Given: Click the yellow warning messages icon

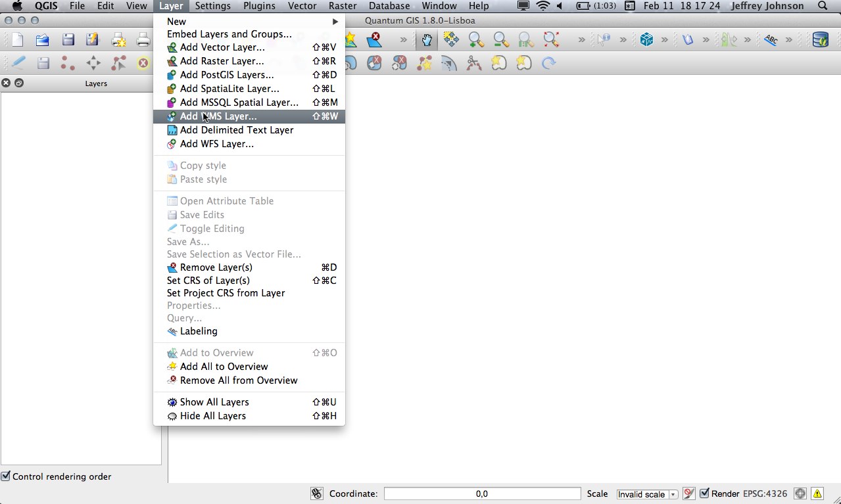Looking at the screenshot, I should (x=817, y=493).
